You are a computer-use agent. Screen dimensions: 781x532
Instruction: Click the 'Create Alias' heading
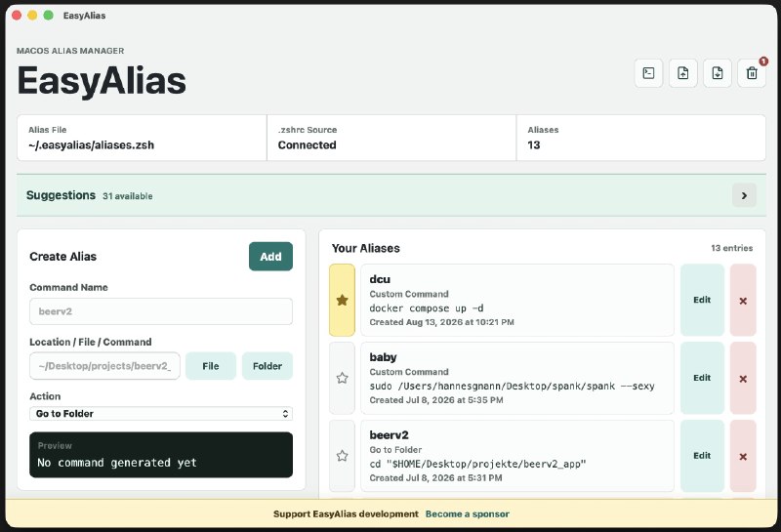click(62, 257)
